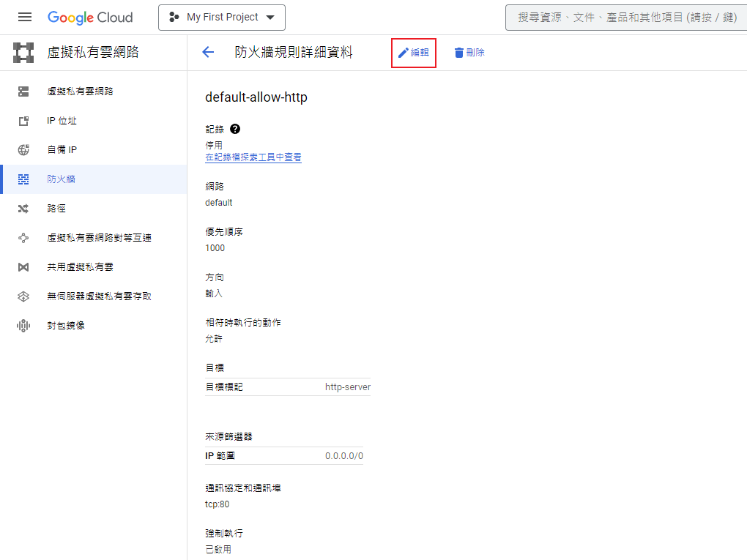Click the 路徑 routes icon in sidebar
Screen dimensions: 747x560
pyautogui.click(x=24, y=208)
